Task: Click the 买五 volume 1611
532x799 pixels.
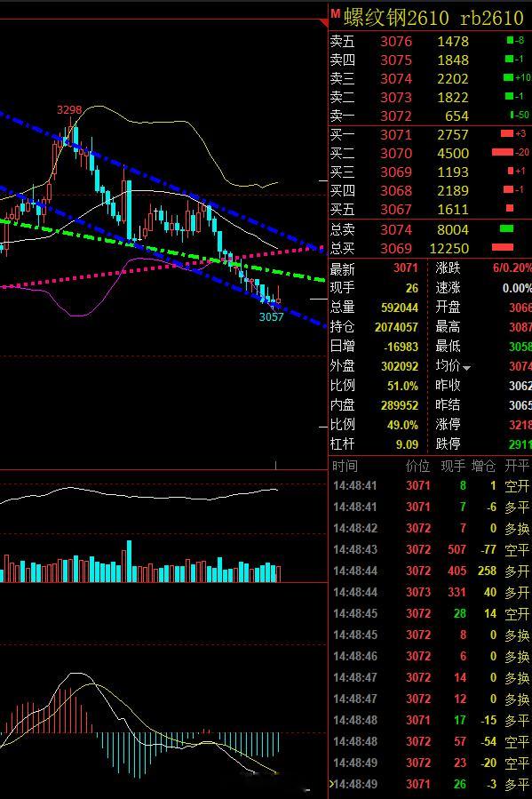Action: pos(453,210)
